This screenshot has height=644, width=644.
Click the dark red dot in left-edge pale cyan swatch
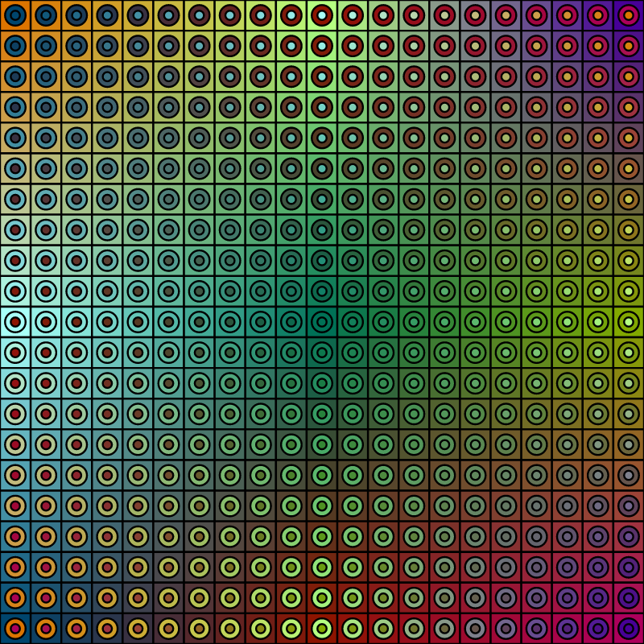(15, 322)
